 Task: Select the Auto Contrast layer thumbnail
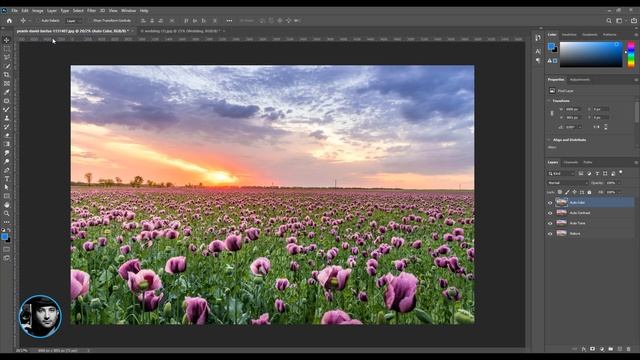click(561, 213)
